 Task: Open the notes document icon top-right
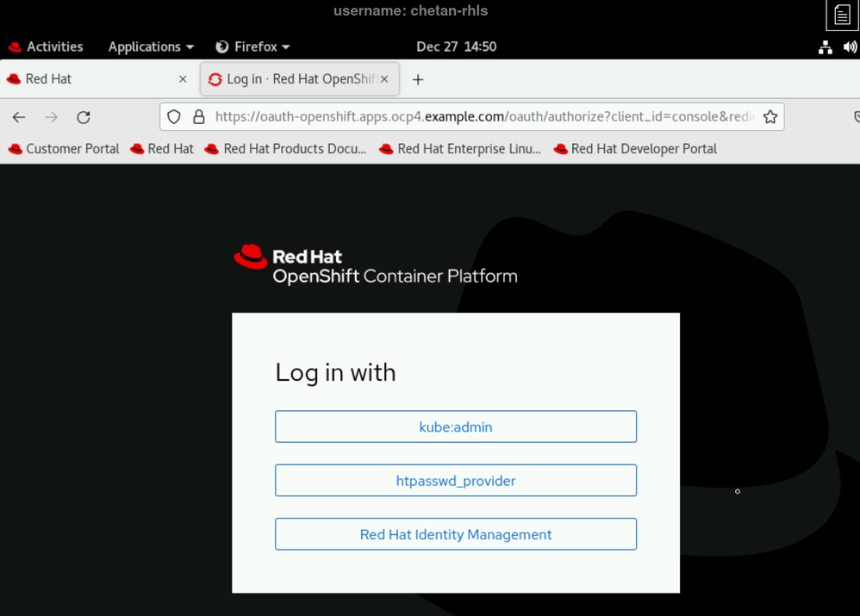[841, 16]
